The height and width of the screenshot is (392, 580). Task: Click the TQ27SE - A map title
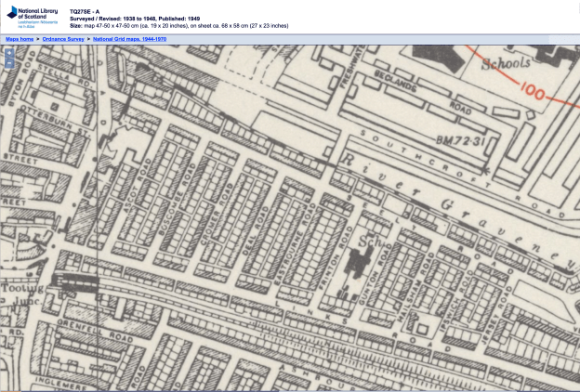click(85, 11)
